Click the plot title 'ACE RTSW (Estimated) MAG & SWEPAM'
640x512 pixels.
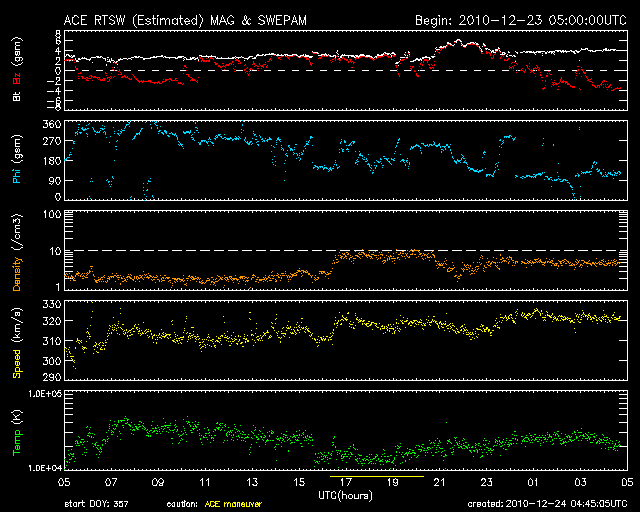185,20
